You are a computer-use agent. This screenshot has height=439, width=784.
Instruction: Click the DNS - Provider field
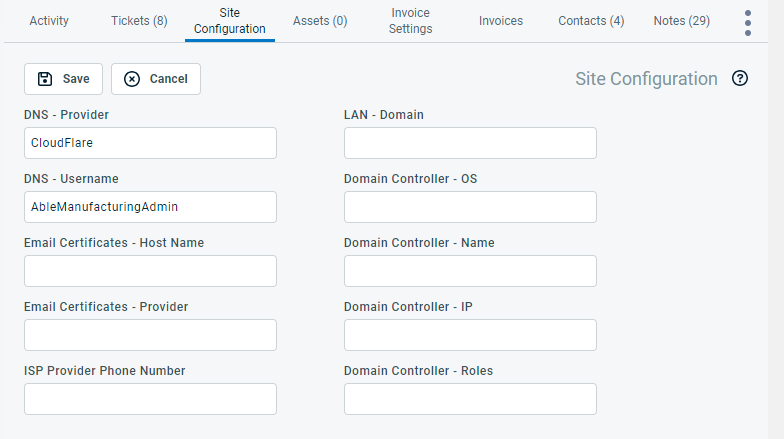150,143
